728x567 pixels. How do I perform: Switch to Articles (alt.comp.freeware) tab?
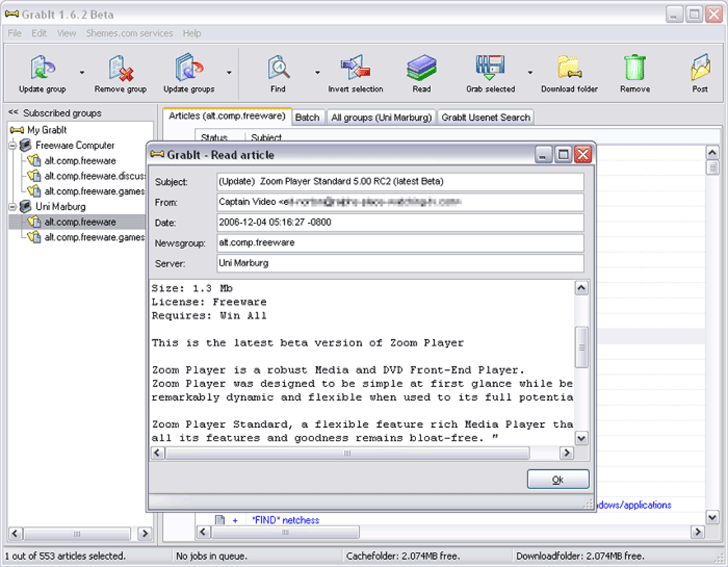227,116
